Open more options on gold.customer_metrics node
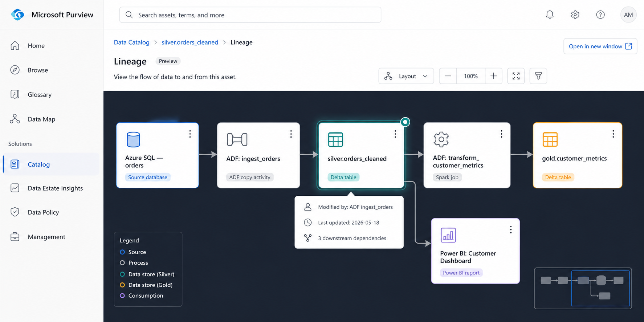Image resolution: width=644 pixels, height=322 pixels. tap(613, 134)
